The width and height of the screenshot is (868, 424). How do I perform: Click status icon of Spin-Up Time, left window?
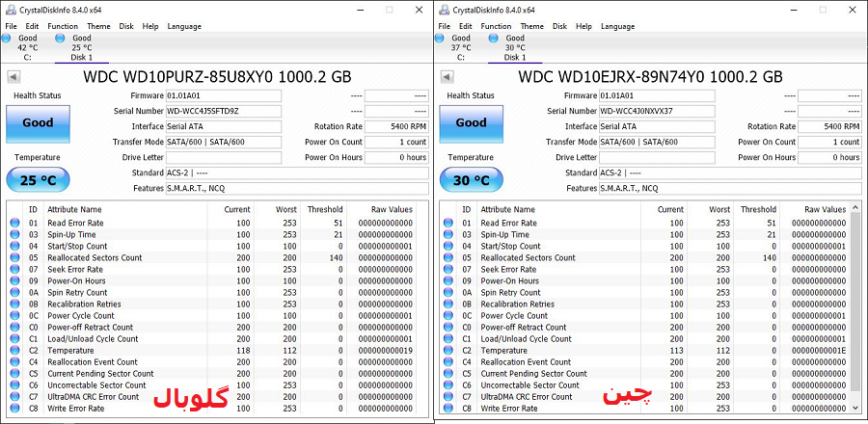[x=14, y=234]
